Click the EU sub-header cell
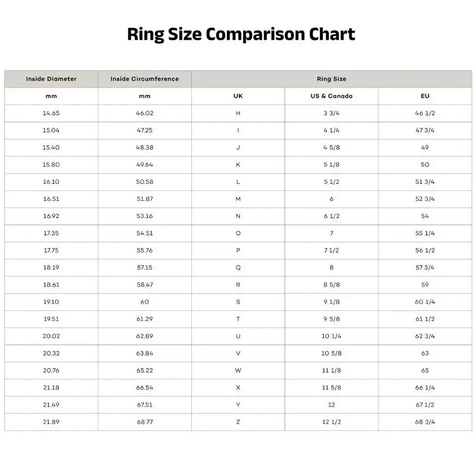This screenshot has height=476, width=476. pos(425,96)
